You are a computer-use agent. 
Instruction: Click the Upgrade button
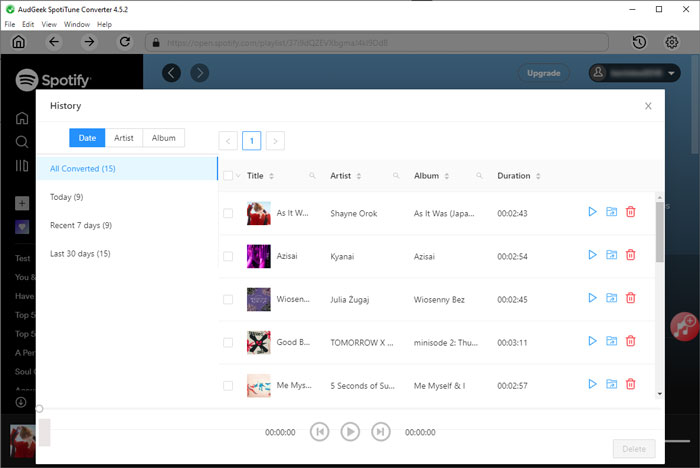click(543, 73)
